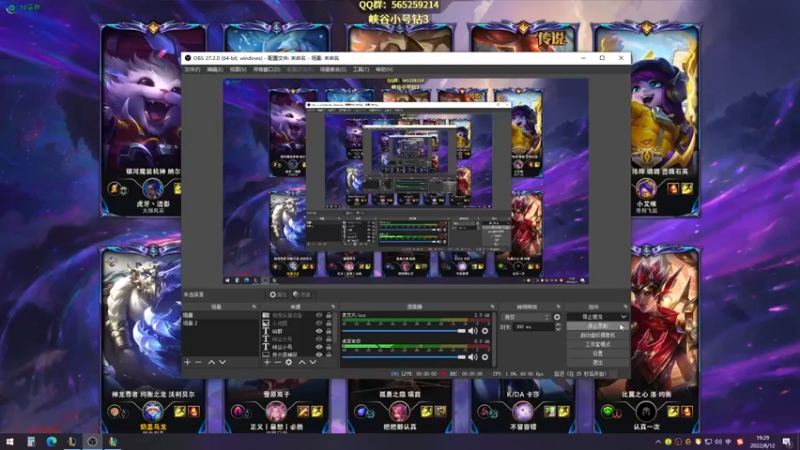Open the scene transition properties gear
Viewport: 800px width, 450px height.
pos(557,317)
